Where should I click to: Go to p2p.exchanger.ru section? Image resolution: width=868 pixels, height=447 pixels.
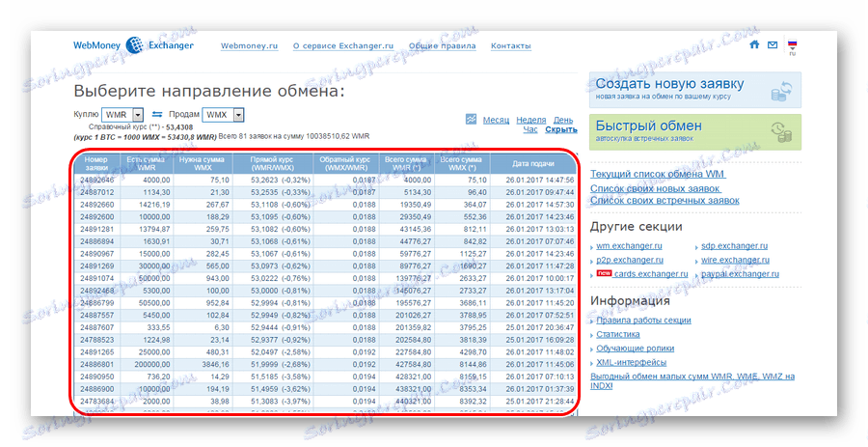[x=630, y=260]
